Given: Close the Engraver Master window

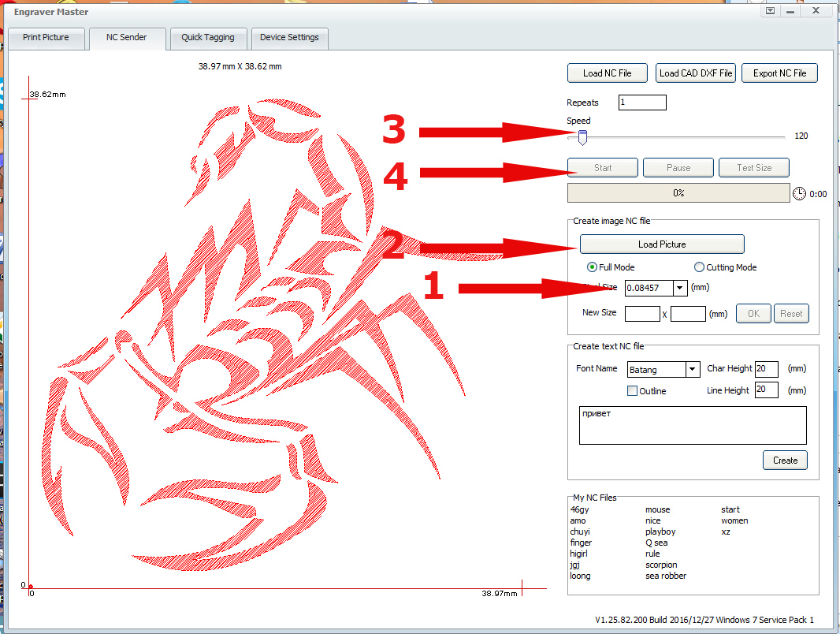Looking at the screenshot, I should pos(816,11).
